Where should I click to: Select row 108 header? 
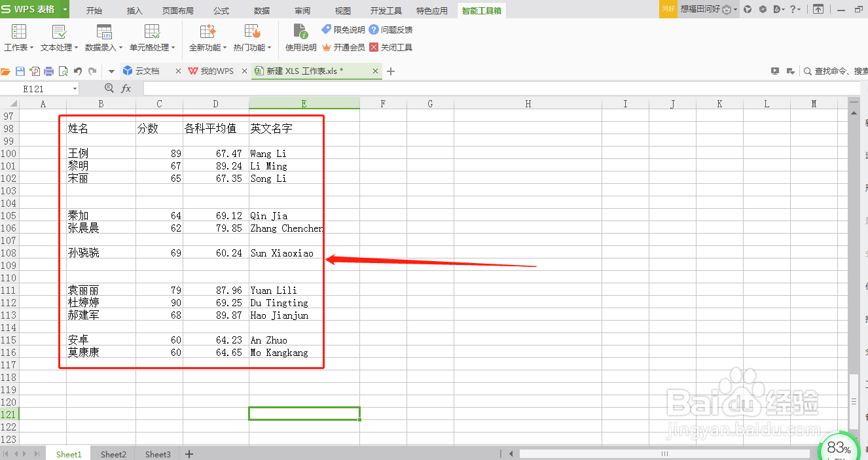click(x=9, y=253)
